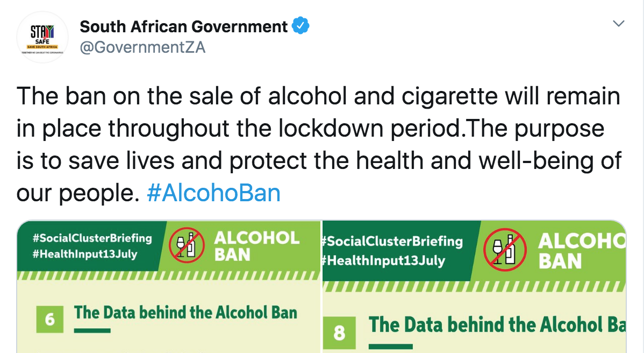Click the green number 6 badge
The height and width of the screenshot is (353, 644).
50,320
